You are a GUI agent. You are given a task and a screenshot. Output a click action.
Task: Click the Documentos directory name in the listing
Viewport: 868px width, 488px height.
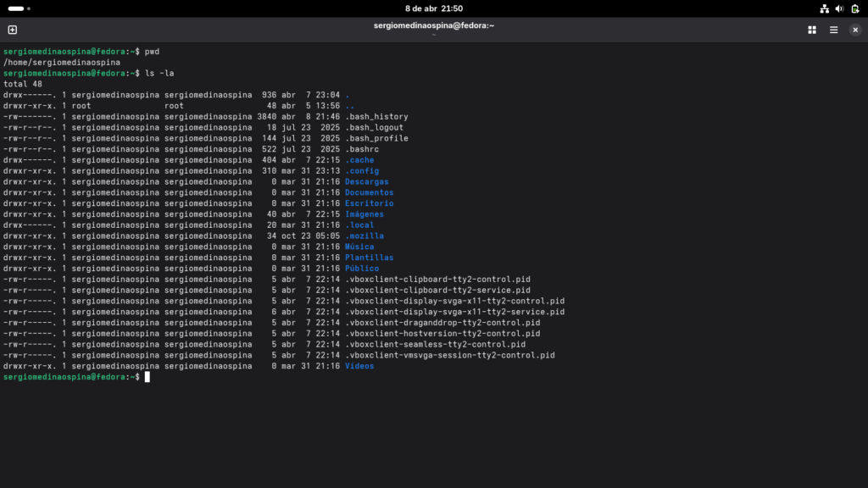[x=368, y=192]
